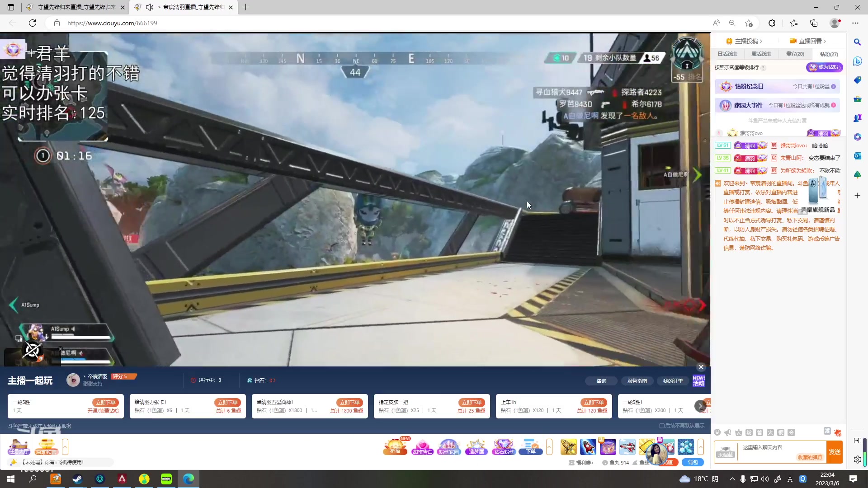Image resolution: width=868 pixels, height=488 pixels.
Task: Click the 咨询 button
Action: pyautogui.click(x=601, y=381)
